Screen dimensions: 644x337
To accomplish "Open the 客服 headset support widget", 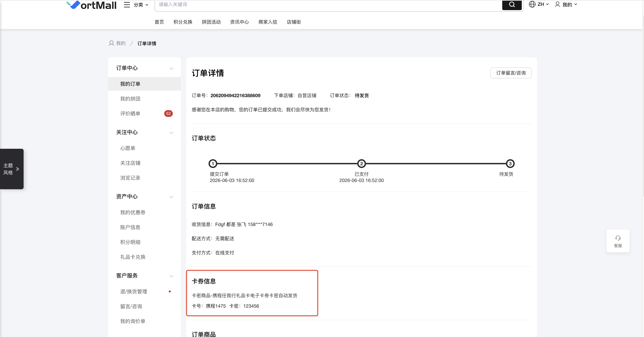I will click(618, 241).
